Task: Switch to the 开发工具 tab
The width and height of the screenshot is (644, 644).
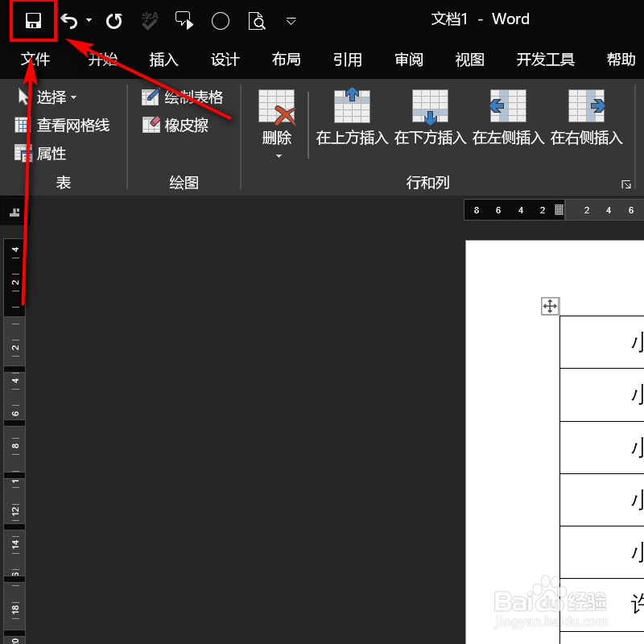Action: tap(546, 60)
